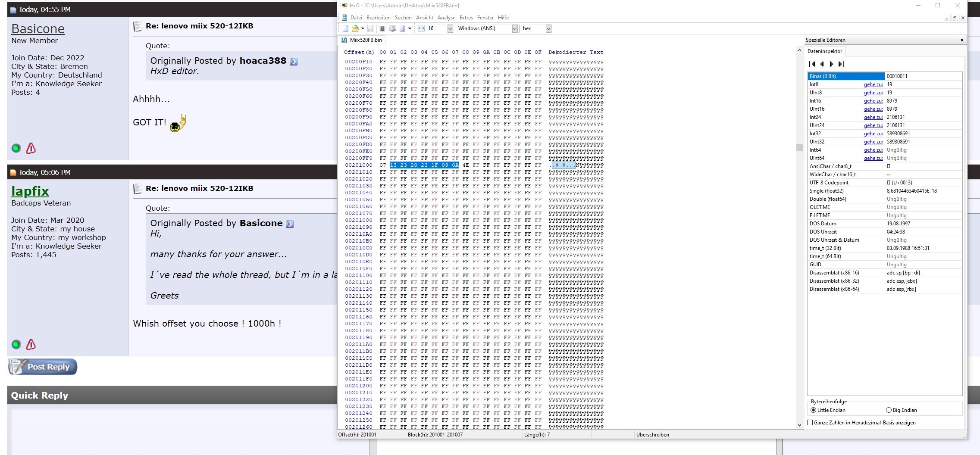This screenshot has height=455, width=980.
Task: Open the Analyse menu
Action: pos(446,18)
